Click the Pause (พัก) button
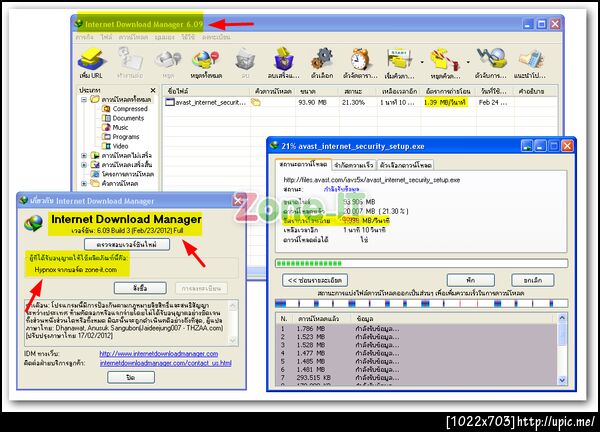Screen dimensions: 600x432 (x=471, y=280)
